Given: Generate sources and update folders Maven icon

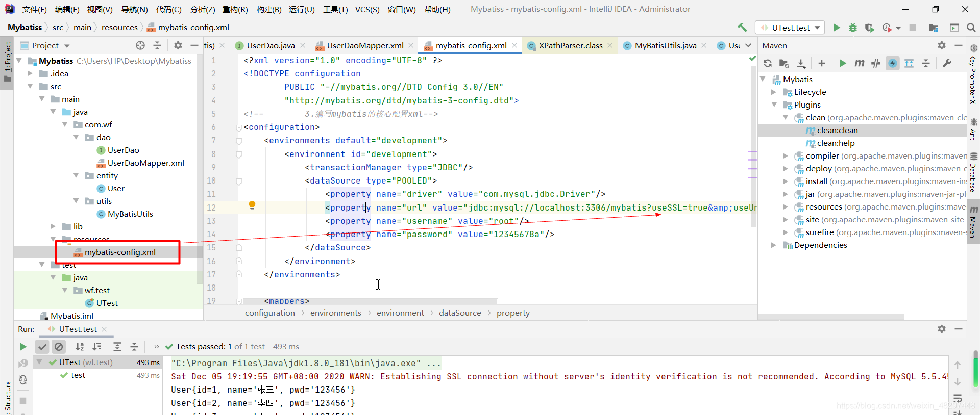Looking at the screenshot, I should [785, 63].
